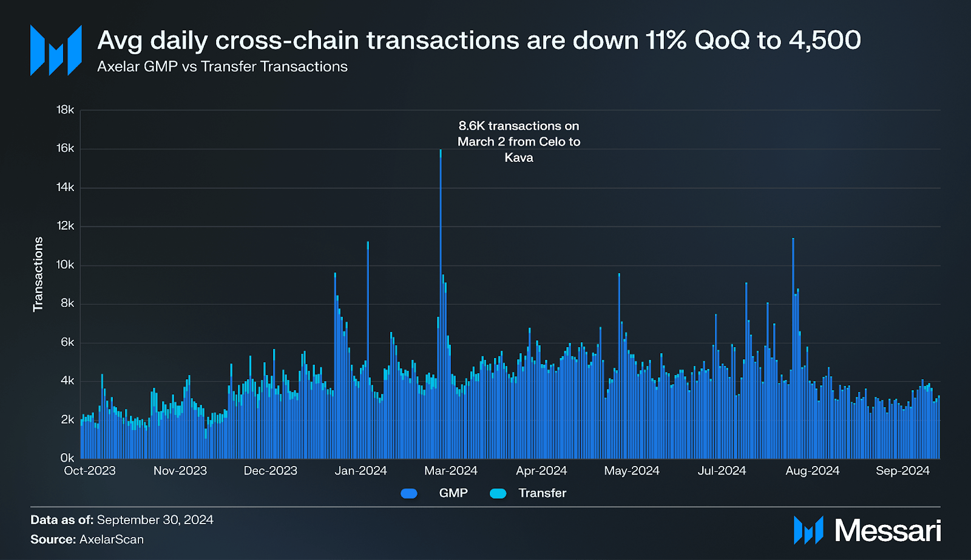Select the 8.6K transactions annotation text
The width and height of the screenshot is (971, 560).
(x=519, y=141)
